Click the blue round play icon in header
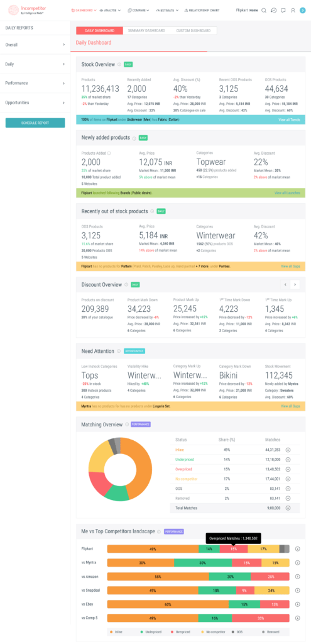 pyautogui.click(x=303, y=10)
